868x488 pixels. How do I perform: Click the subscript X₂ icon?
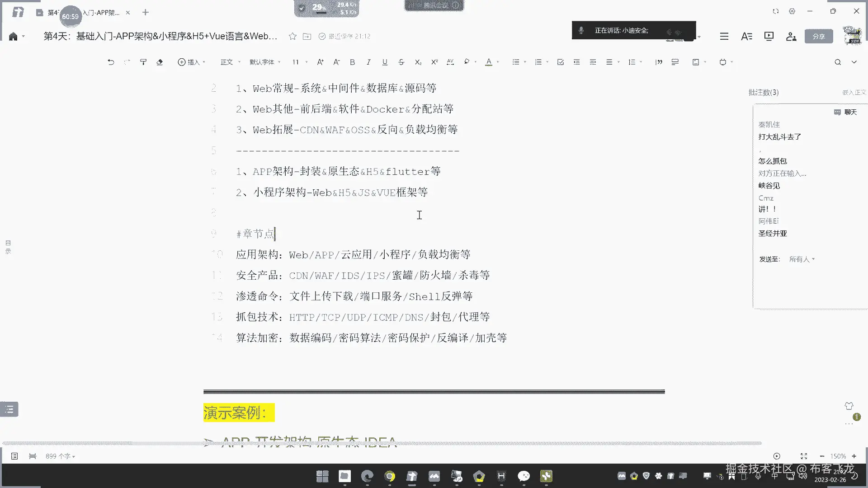418,62
